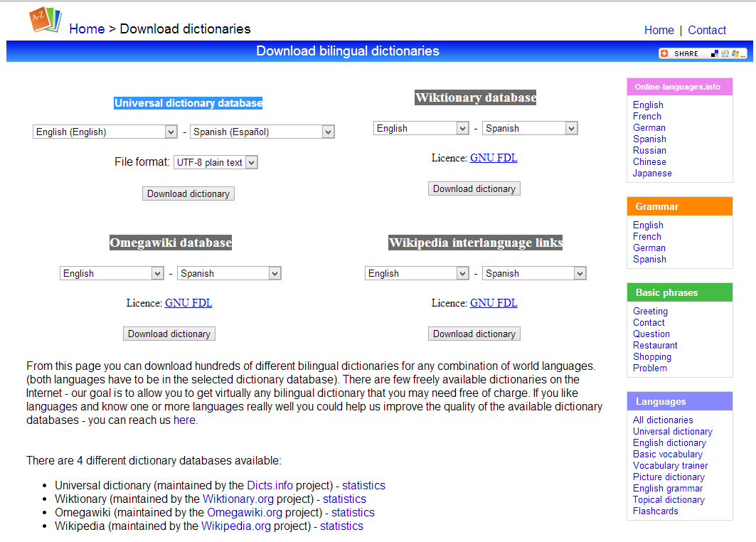This screenshot has width=756, height=542.
Task: Click the Delicious bookmark icon in Share bar
Action: coord(714,53)
